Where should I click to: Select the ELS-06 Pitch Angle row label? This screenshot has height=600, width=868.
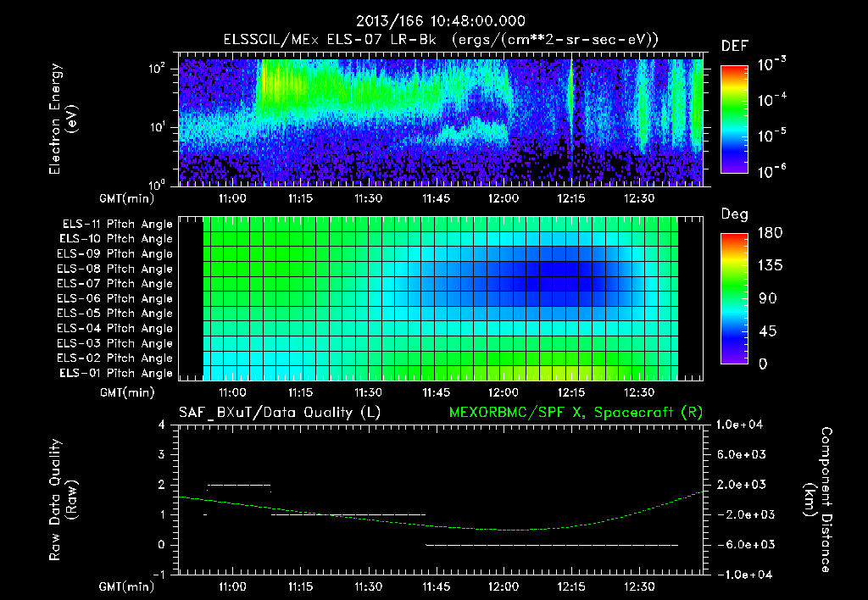[115, 298]
